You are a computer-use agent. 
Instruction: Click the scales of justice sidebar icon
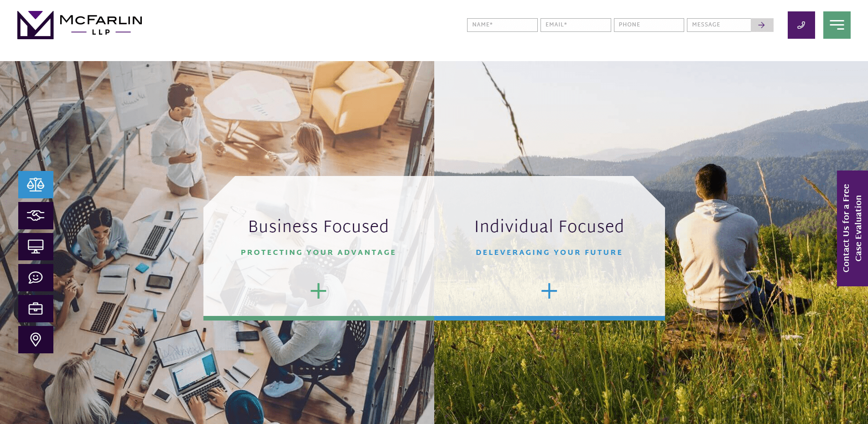click(36, 185)
